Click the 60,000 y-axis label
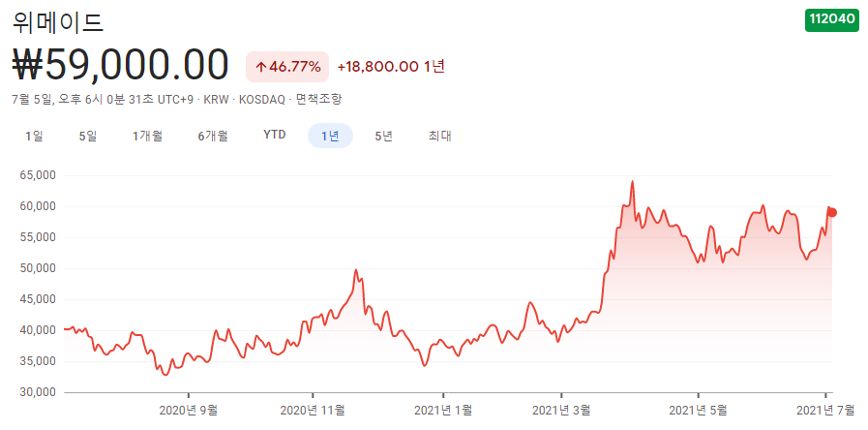868x430 pixels. tap(38, 206)
